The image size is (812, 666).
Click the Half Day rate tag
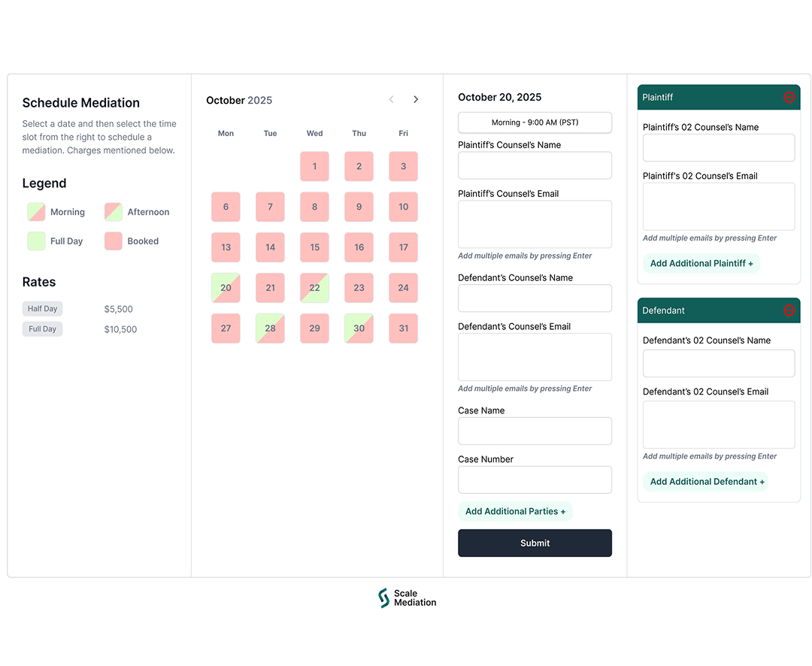tap(43, 309)
